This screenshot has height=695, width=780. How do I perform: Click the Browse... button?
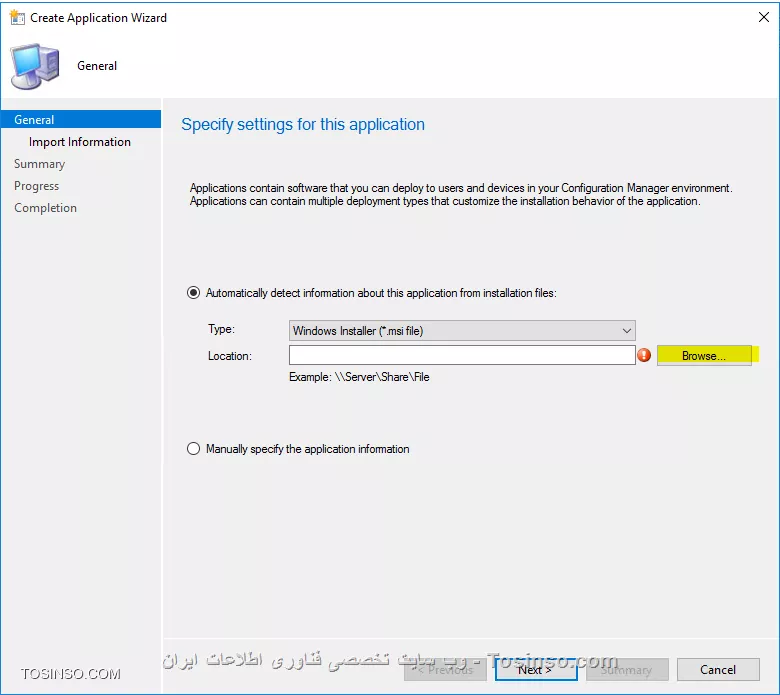coord(704,356)
